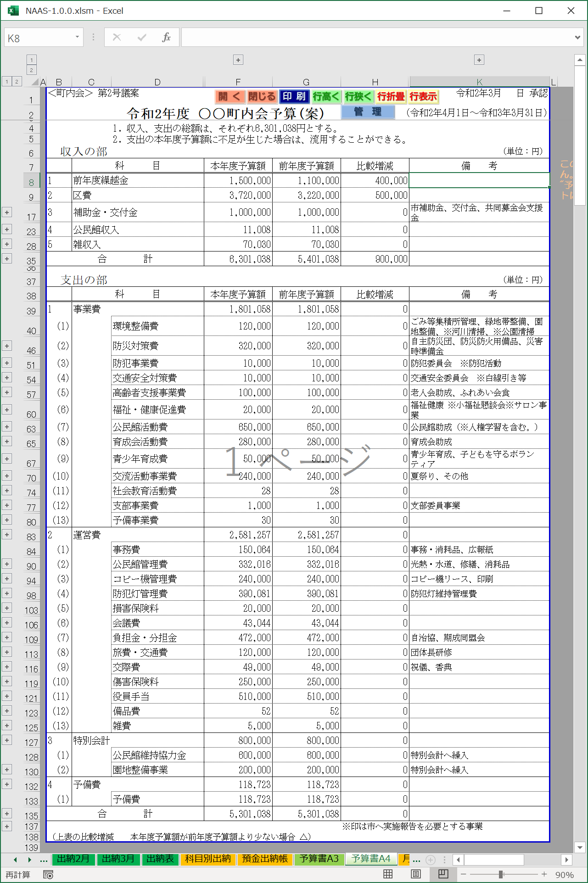Viewport: 588px width, 883px height.
Task: Select the 予算書A4 sheet tab
Action: (371, 859)
